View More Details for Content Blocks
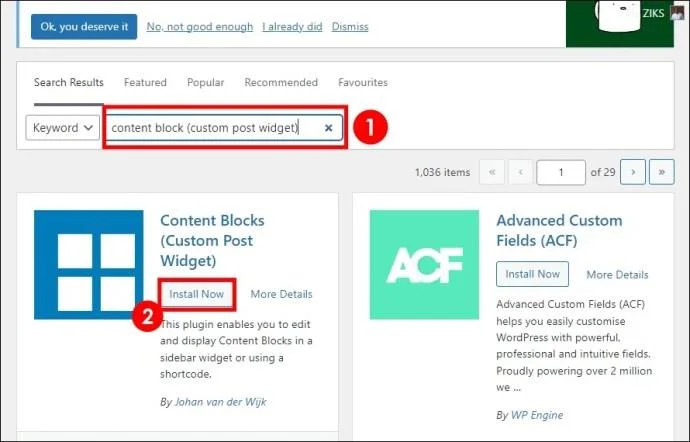This screenshot has width=690, height=442. [281, 294]
